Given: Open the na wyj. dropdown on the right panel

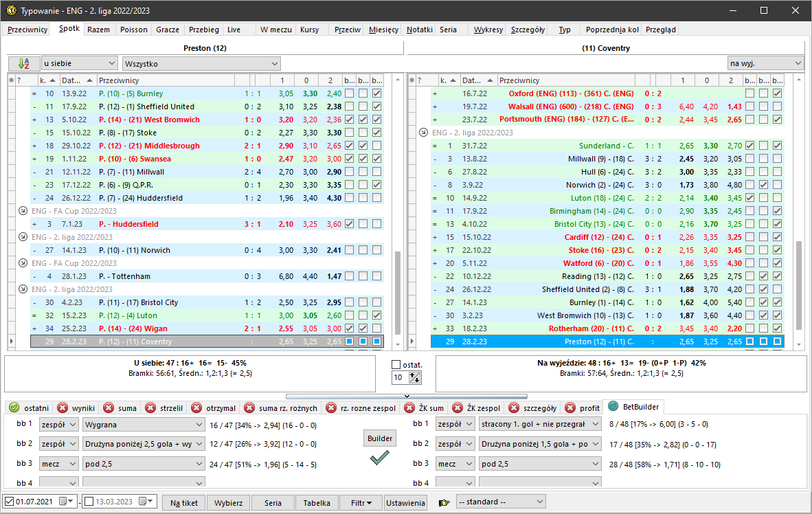Looking at the screenshot, I should pyautogui.click(x=765, y=63).
